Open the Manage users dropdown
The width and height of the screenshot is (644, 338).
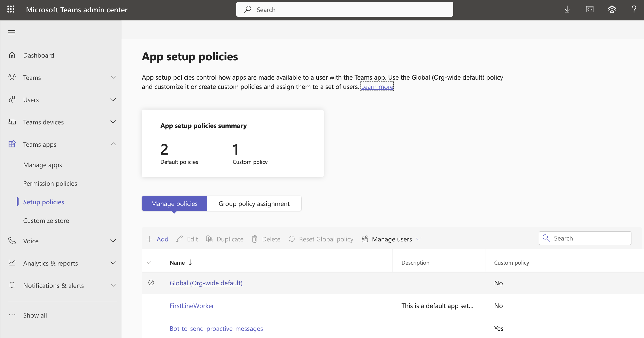(391, 239)
